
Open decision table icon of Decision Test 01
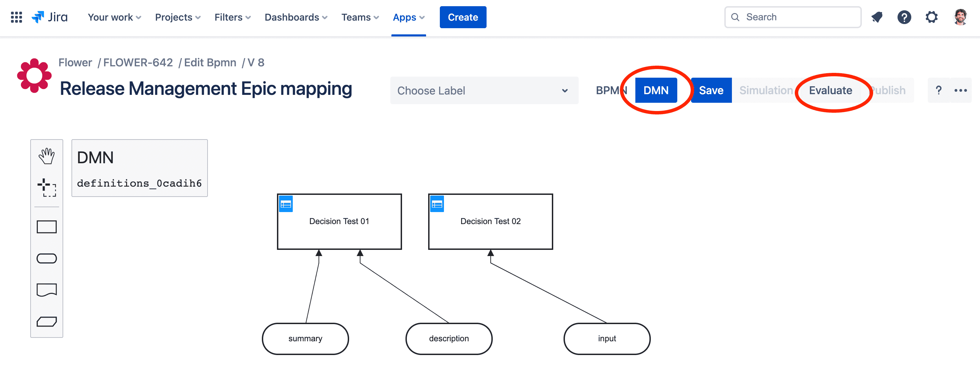[286, 204]
